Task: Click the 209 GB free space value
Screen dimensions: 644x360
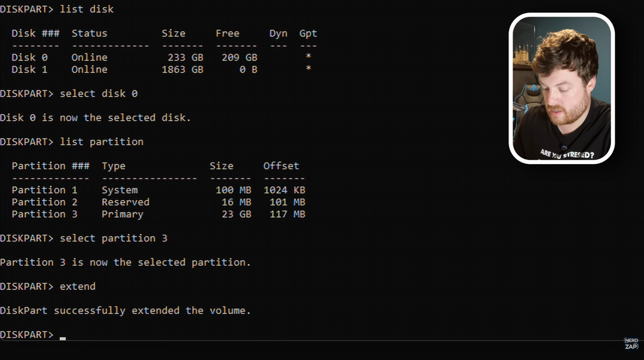Action: click(x=239, y=57)
